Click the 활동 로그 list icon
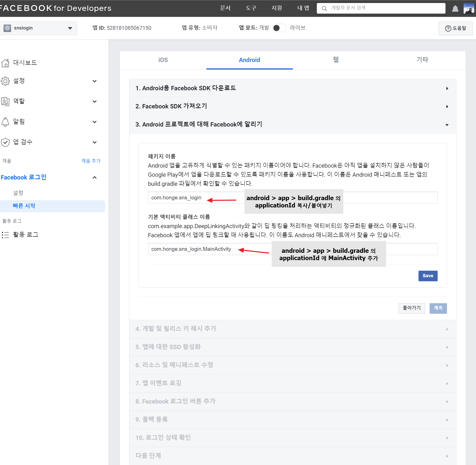Image resolution: width=476 pixels, height=465 pixels. [x=5, y=235]
